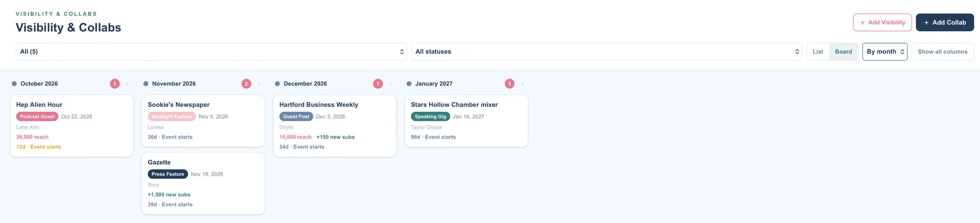Click the Spotlight Feature tag
The width and height of the screenshot is (980, 223).
coord(171,117)
